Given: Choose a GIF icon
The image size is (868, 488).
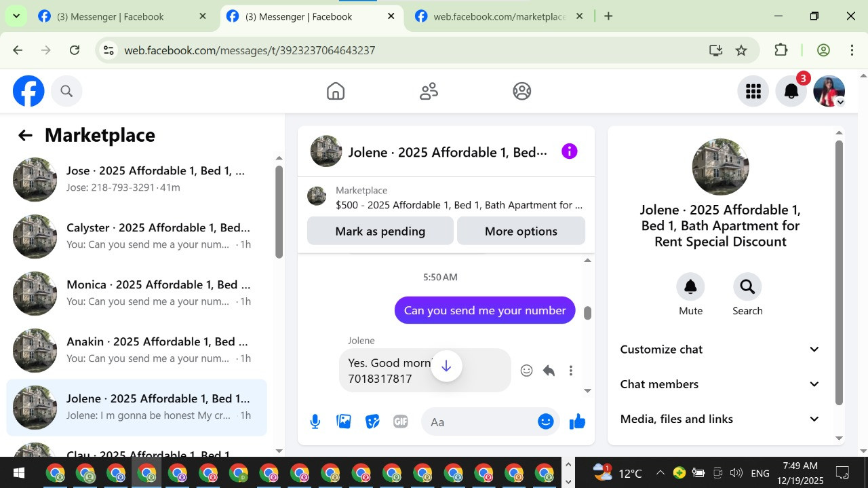Looking at the screenshot, I should point(401,422).
